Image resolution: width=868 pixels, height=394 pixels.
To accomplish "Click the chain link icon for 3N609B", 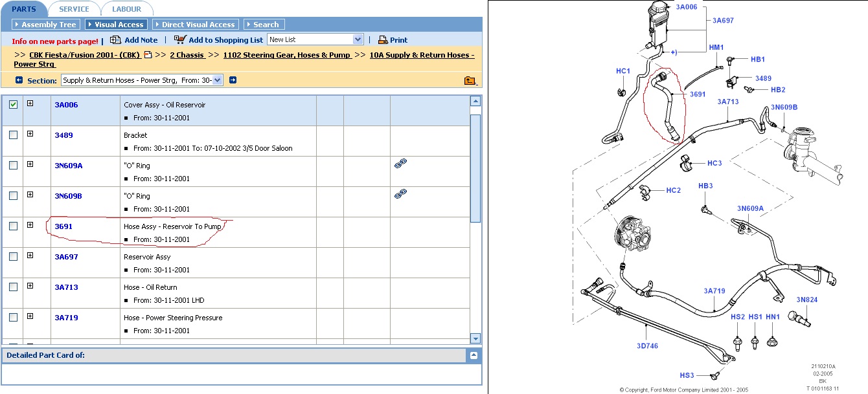I will click(x=400, y=193).
